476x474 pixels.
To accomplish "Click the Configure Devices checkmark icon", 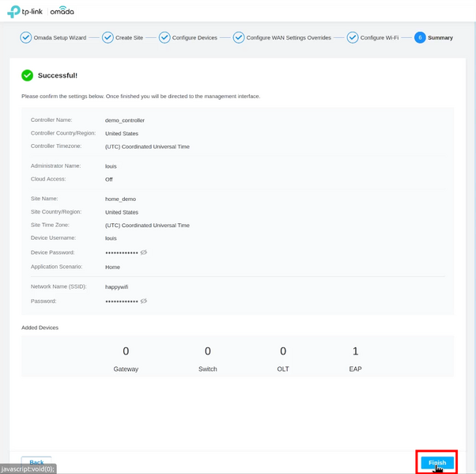I will [164, 38].
